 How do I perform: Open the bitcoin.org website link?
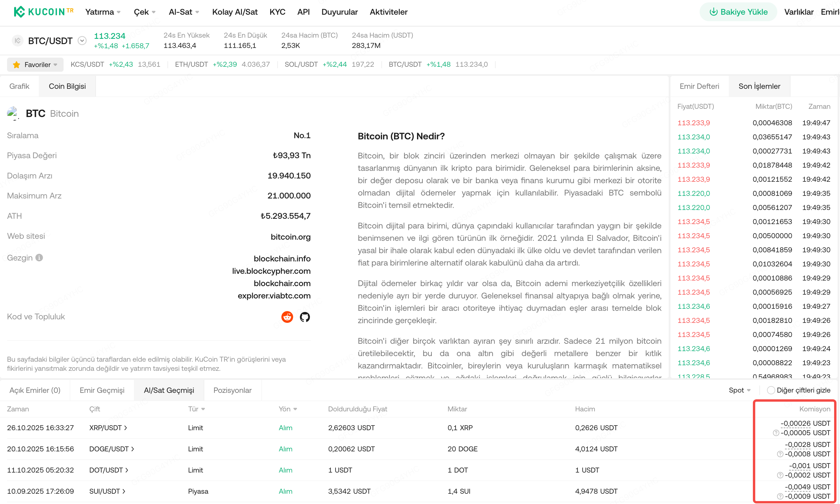click(290, 237)
